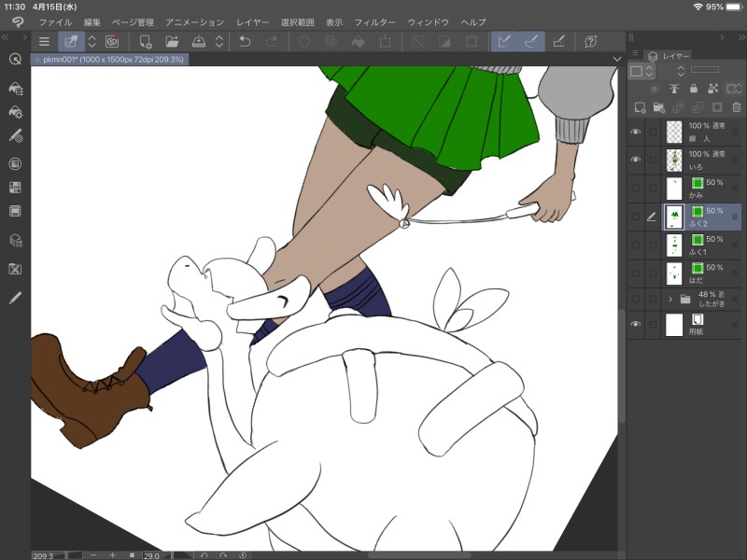This screenshot has height=560, width=747.
Task: Open Clip Studio launcher icon with red dot
Action: point(112,42)
